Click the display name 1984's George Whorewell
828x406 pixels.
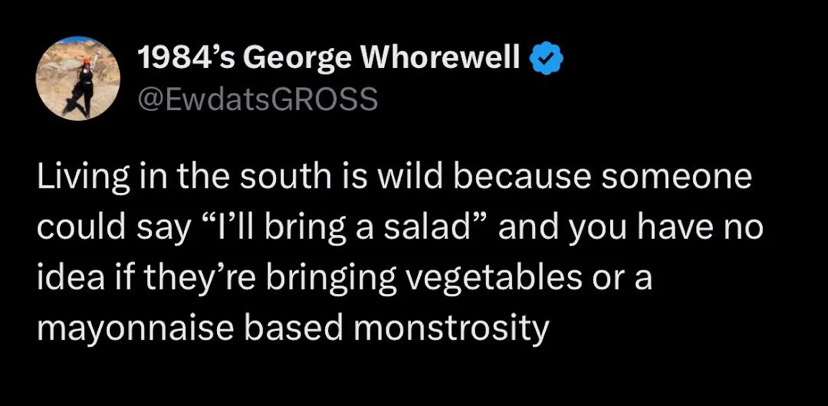[328, 56]
